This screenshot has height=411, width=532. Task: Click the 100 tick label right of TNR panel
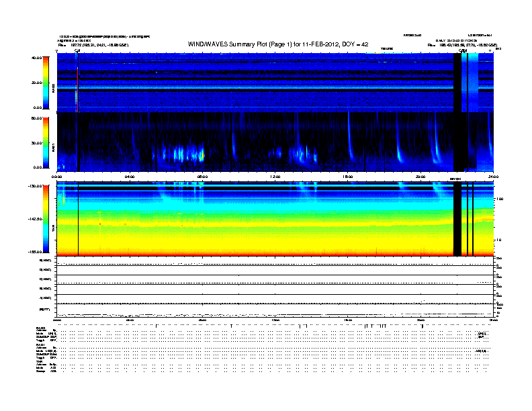pyautogui.click(x=500, y=199)
